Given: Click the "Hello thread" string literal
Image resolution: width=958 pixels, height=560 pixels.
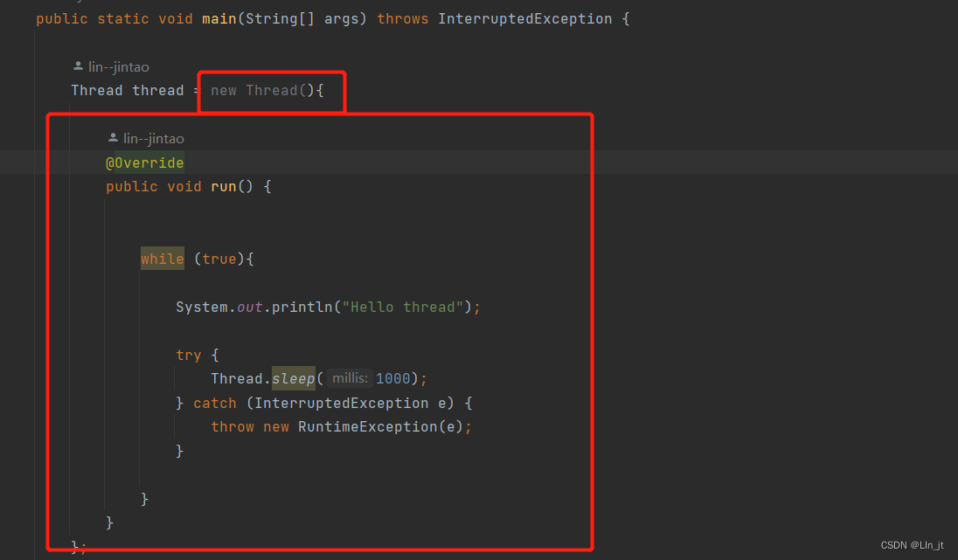Looking at the screenshot, I should tap(403, 307).
